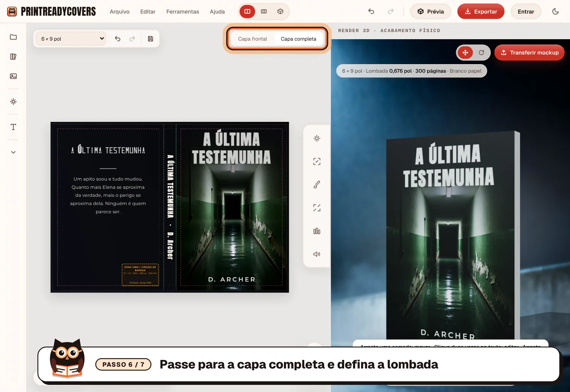Open the align columns icon in tool strip

coord(317,231)
